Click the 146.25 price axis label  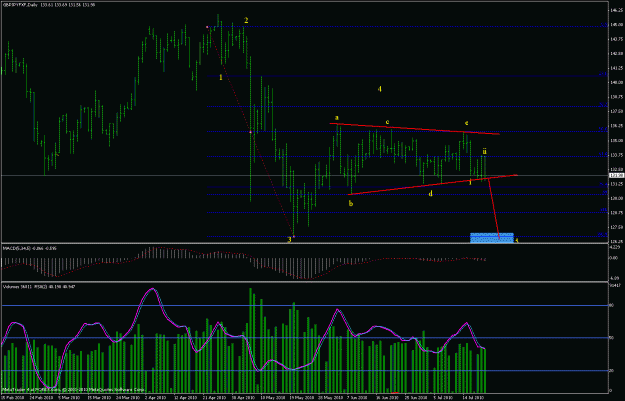tap(616, 10)
